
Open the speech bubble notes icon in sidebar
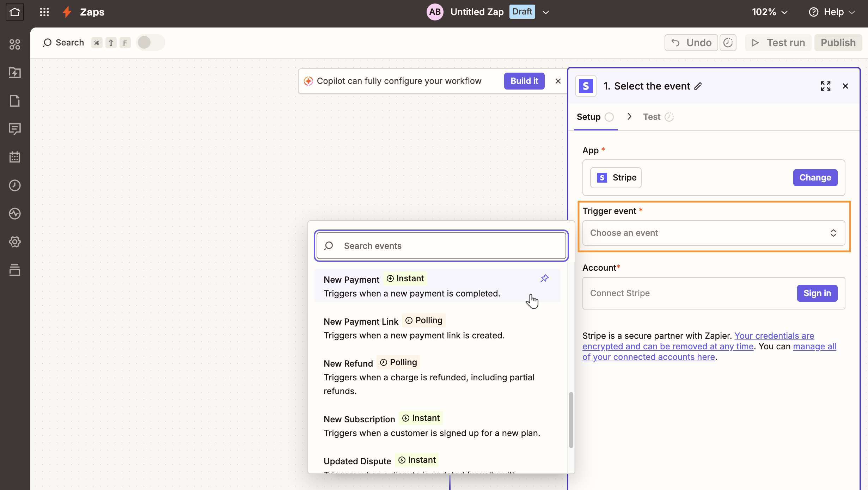(x=15, y=129)
